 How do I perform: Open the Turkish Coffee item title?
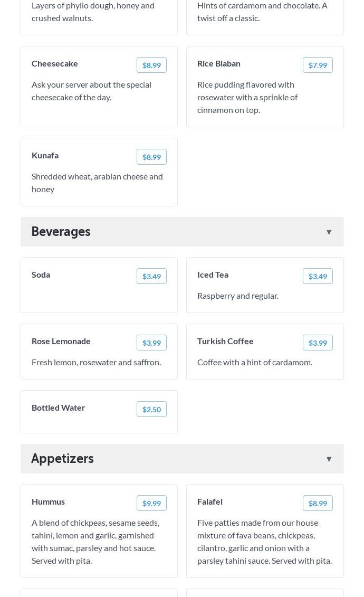click(225, 341)
